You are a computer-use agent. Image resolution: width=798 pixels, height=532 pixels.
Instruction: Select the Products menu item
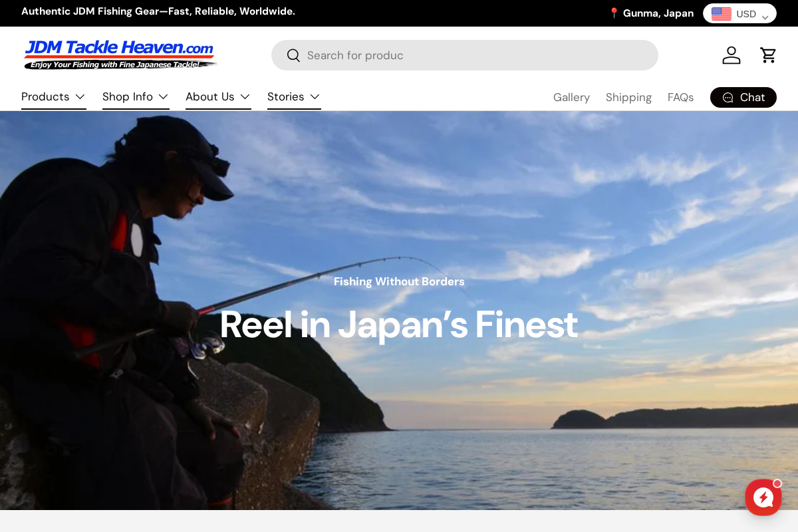pos(45,97)
